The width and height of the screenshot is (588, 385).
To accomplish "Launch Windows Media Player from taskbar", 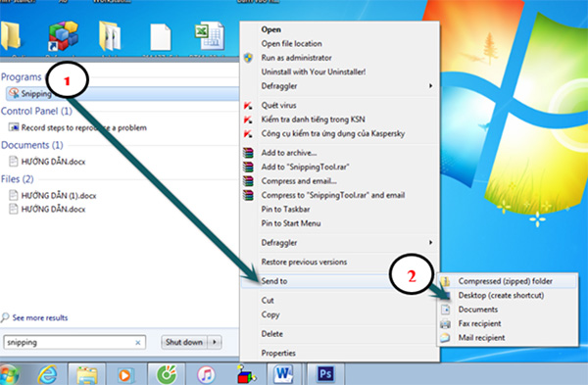I will point(125,374).
